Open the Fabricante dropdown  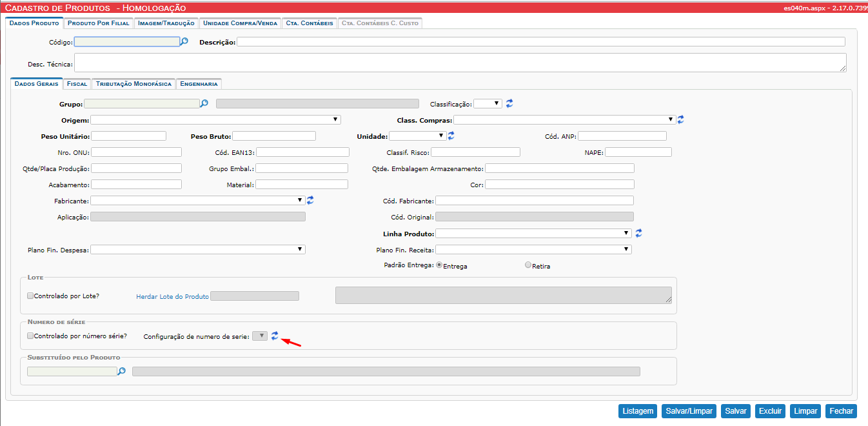(198, 200)
